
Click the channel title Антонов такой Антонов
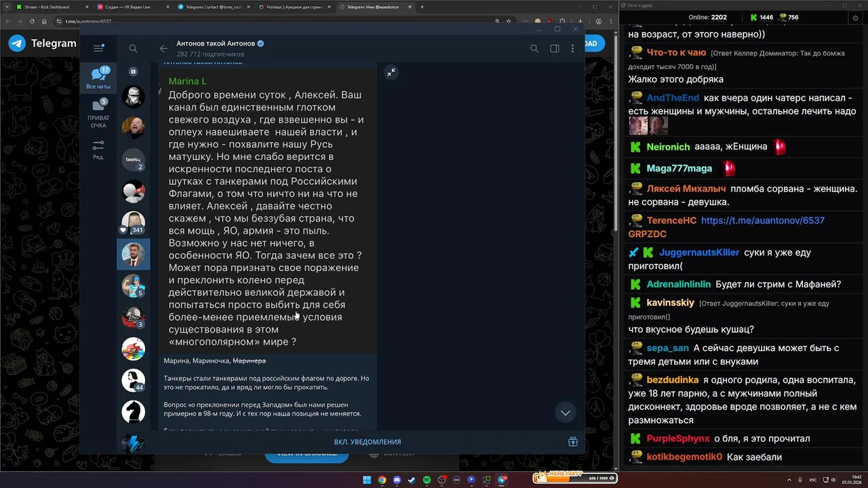(216, 43)
